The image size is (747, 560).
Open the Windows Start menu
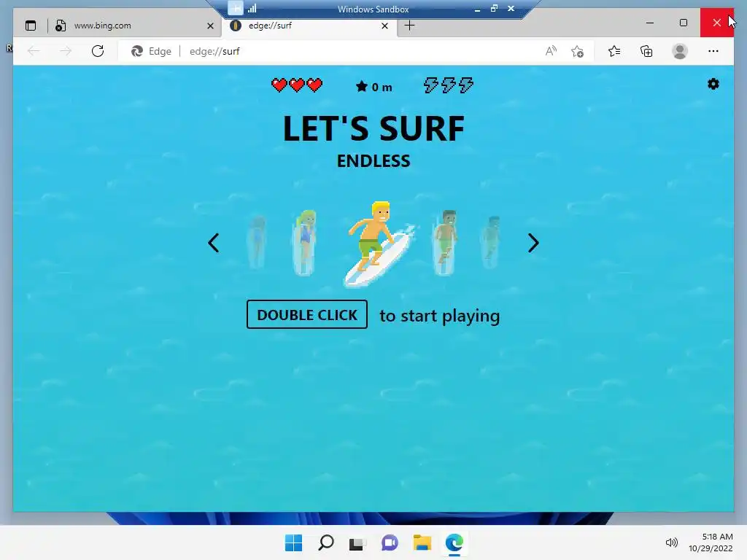click(x=293, y=542)
